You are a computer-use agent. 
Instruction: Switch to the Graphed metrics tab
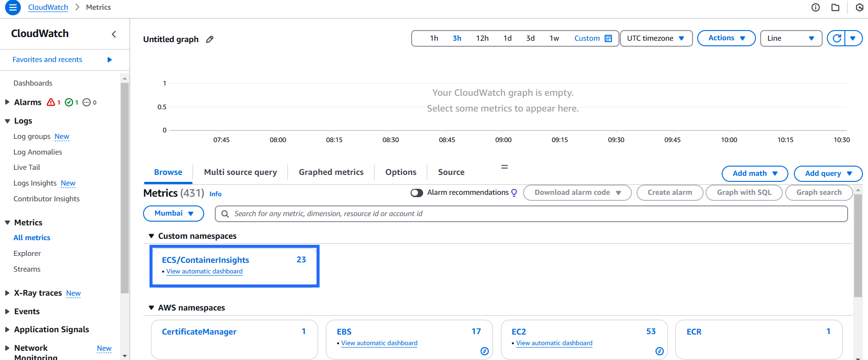pyautogui.click(x=331, y=172)
